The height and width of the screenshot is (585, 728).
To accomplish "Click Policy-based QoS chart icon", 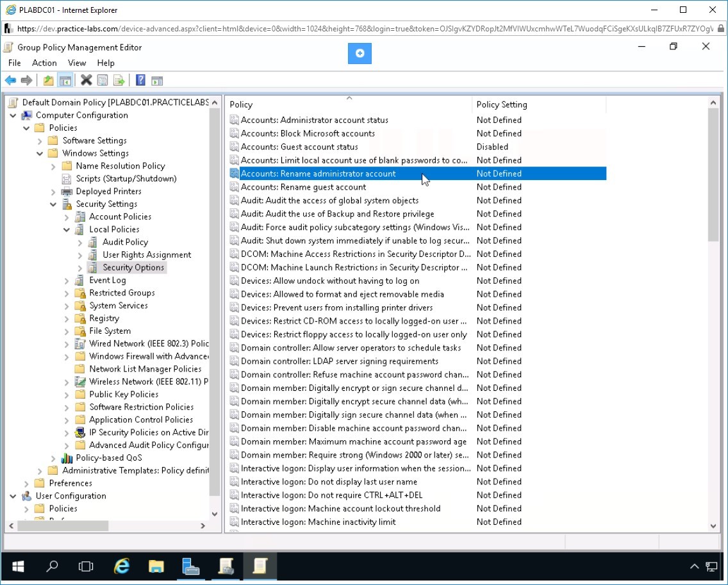I will coord(67,457).
